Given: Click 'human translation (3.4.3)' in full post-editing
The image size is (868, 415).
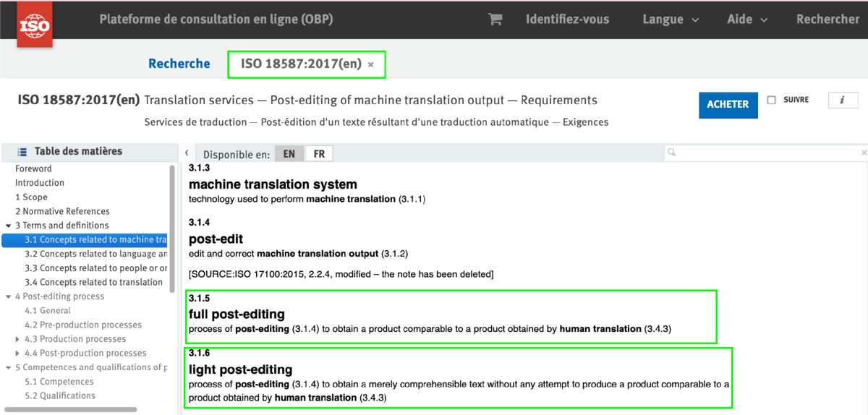Looking at the screenshot, I should (616, 329).
